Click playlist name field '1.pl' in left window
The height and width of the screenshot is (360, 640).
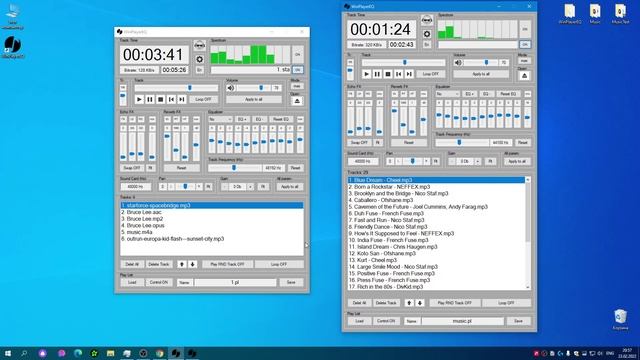tap(235, 282)
